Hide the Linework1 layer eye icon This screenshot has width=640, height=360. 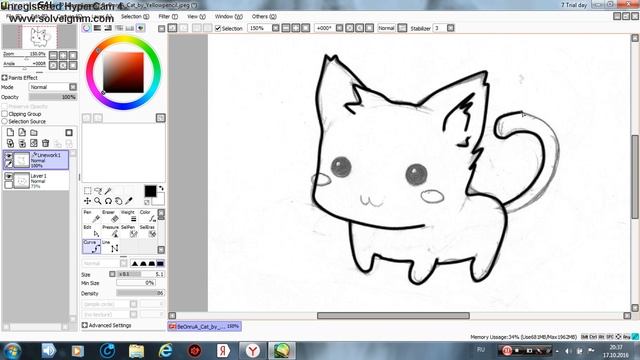[9, 156]
